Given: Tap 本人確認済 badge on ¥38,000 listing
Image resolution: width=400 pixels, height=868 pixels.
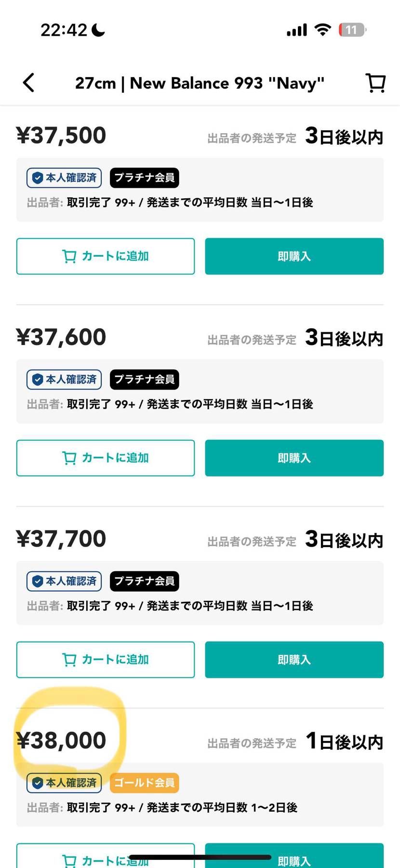Looking at the screenshot, I should click(64, 783).
